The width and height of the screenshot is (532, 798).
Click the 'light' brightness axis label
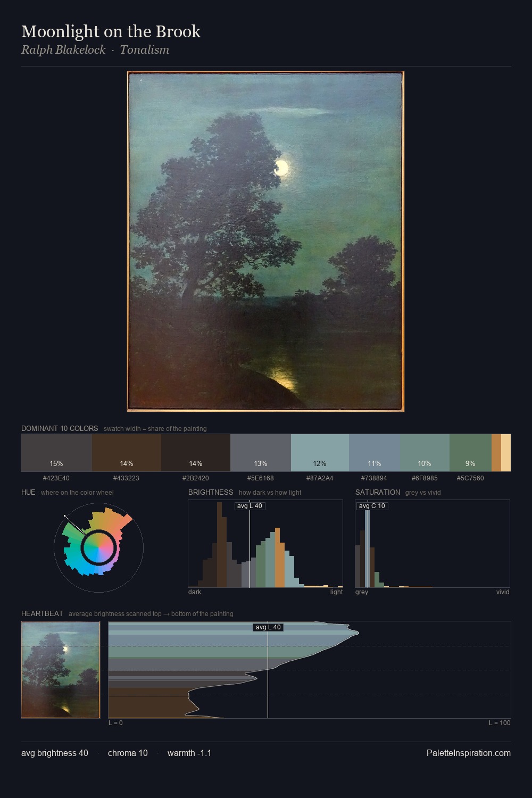pos(336,592)
